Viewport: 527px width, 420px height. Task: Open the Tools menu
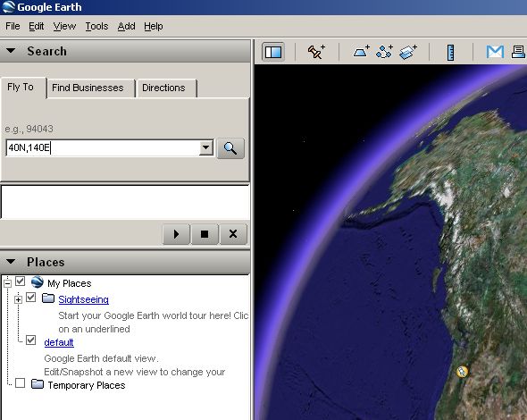[96, 26]
